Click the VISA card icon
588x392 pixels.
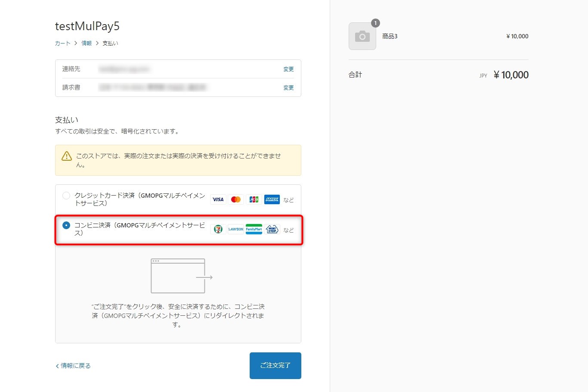(218, 199)
